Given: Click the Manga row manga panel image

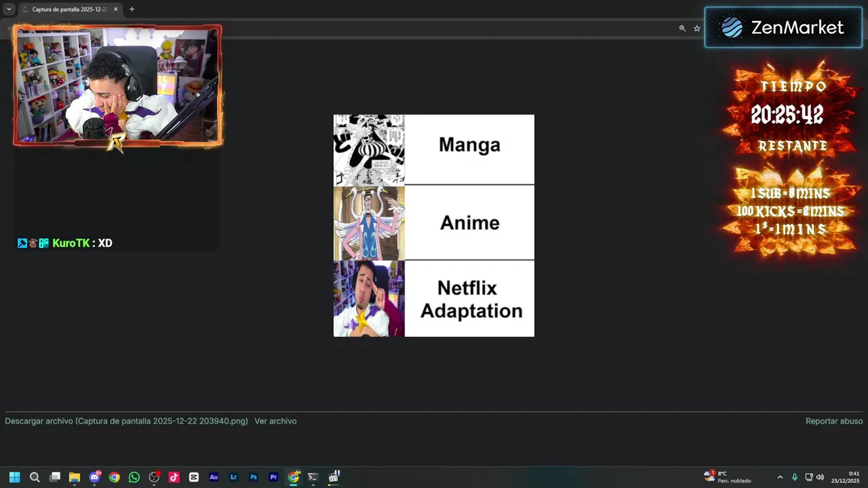Looking at the screenshot, I should [x=369, y=150].
